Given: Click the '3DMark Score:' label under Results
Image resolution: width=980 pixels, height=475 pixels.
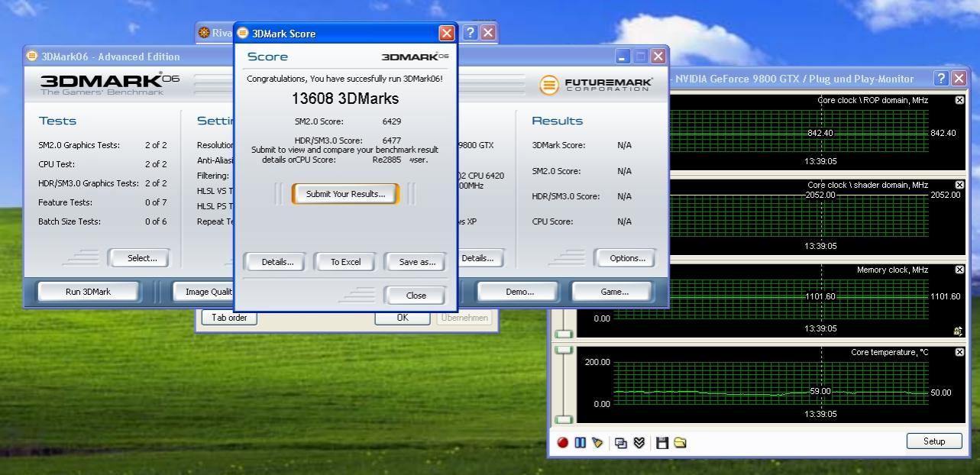Looking at the screenshot, I should [x=558, y=145].
